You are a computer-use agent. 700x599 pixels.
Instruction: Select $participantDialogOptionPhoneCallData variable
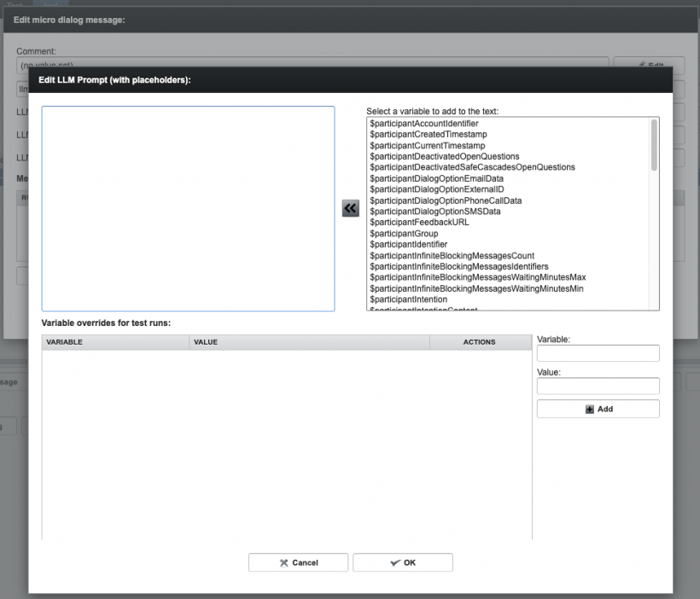point(446,201)
